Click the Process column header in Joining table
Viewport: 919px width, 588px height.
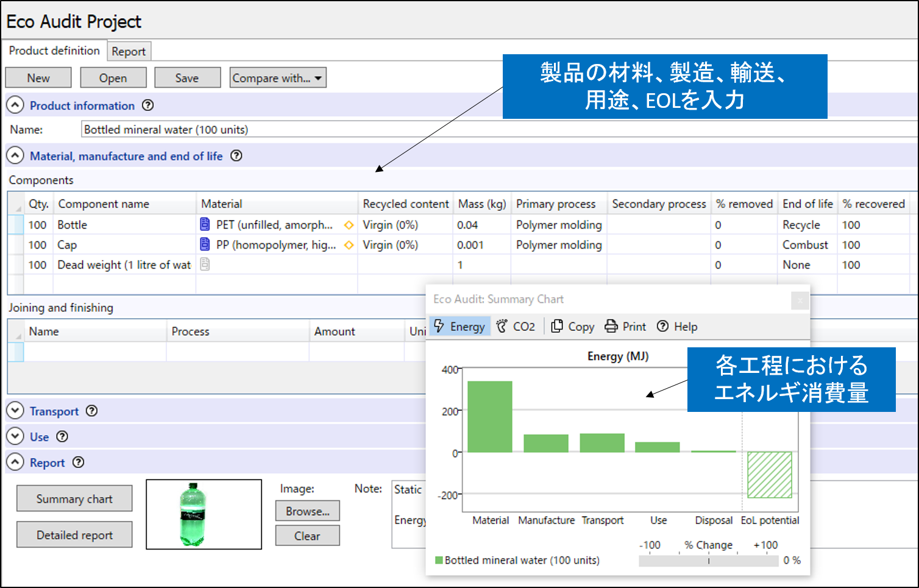coord(238,331)
